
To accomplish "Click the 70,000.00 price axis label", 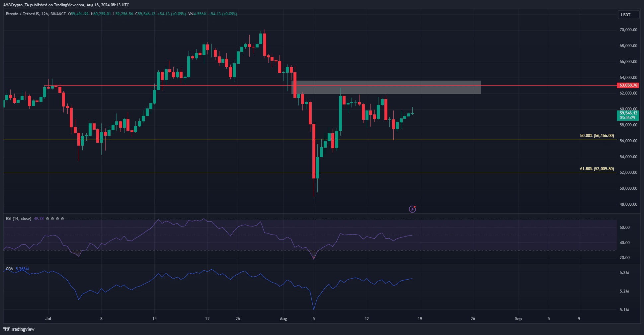I will click(628, 30).
